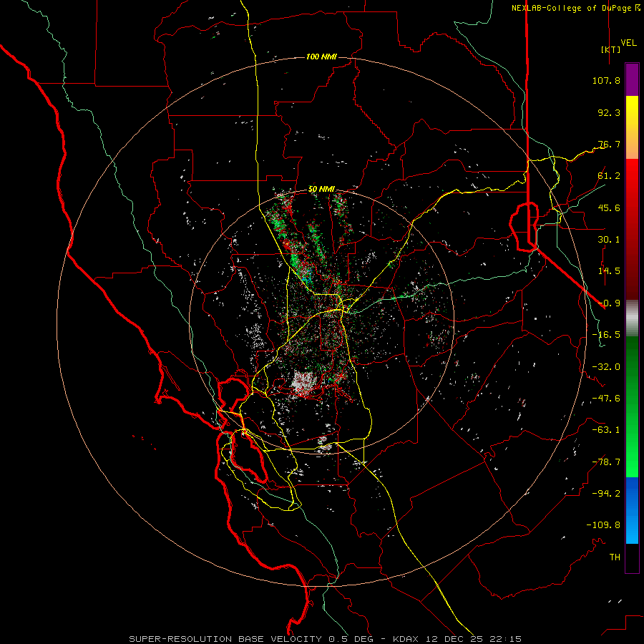Image resolution: width=644 pixels, height=644 pixels.
Task: Click the 50 NMI range ring label
Action: click(x=321, y=190)
